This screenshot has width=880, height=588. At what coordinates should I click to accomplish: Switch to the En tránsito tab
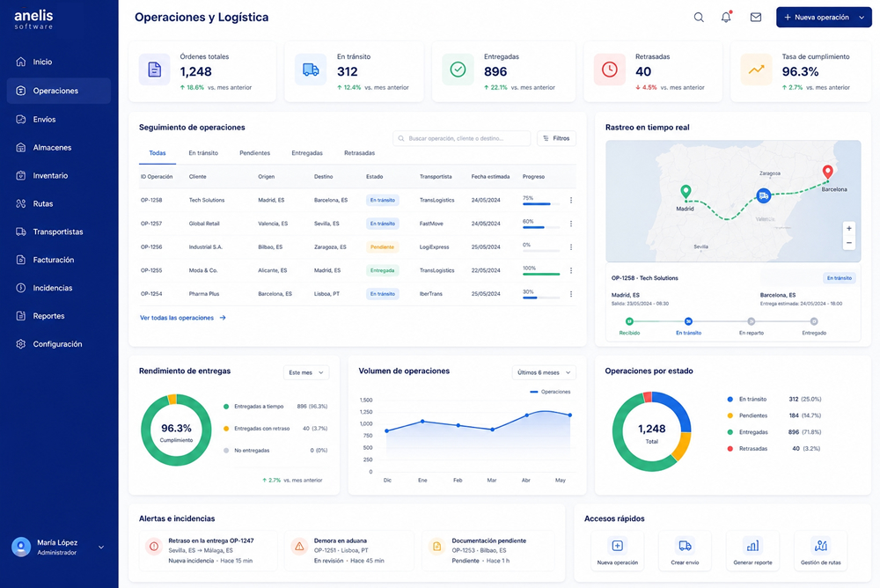pyautogui.click(x=203, y=153)
